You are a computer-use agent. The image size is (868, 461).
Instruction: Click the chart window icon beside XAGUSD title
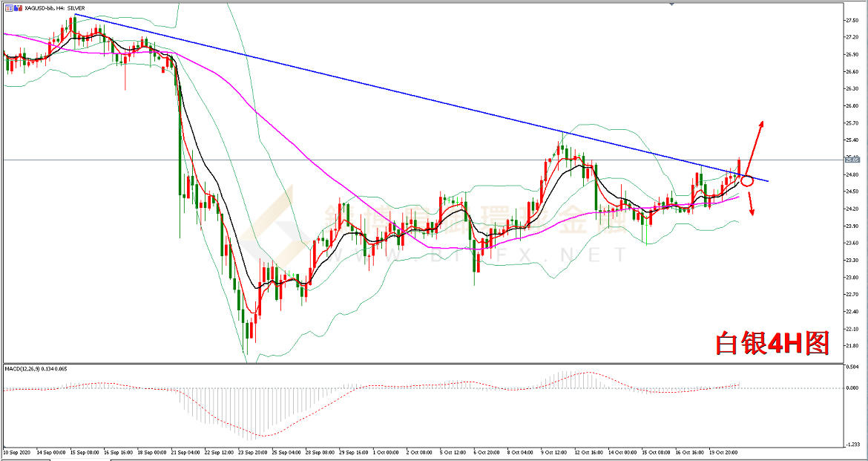click(x=7, y=8)
